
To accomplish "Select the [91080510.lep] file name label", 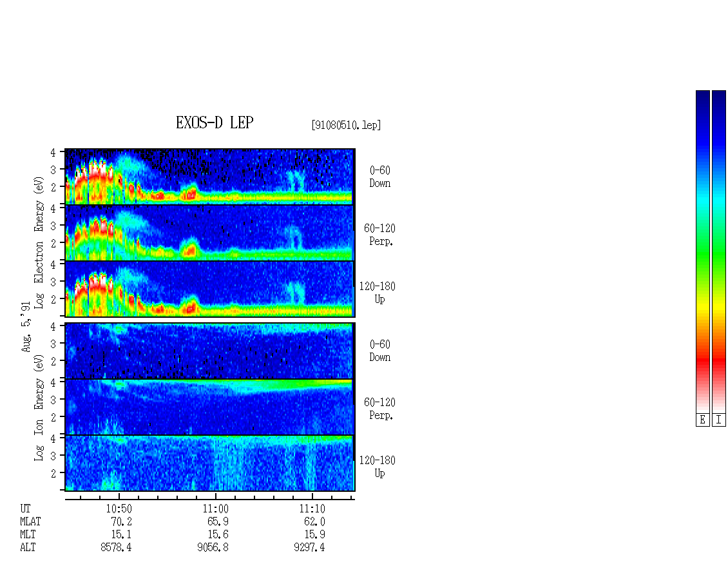I will (x=347, y=124).
